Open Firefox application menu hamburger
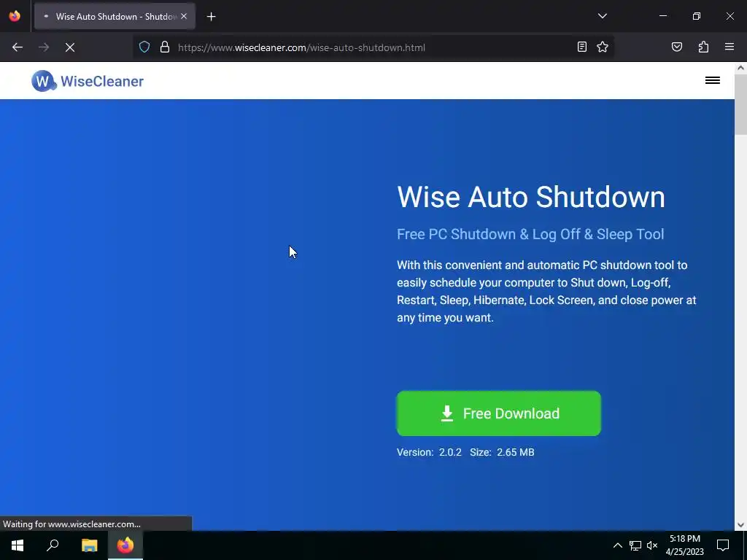 (x=729, y=47)
